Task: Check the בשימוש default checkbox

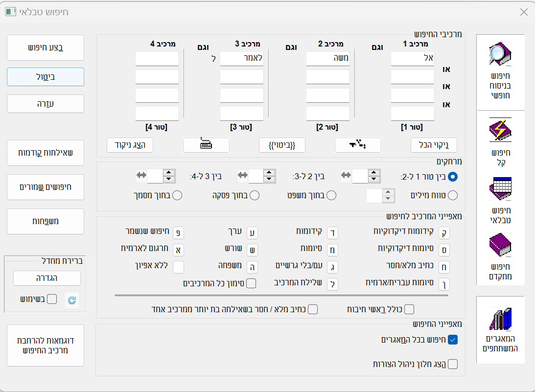Action: click(x=52, y=299)
